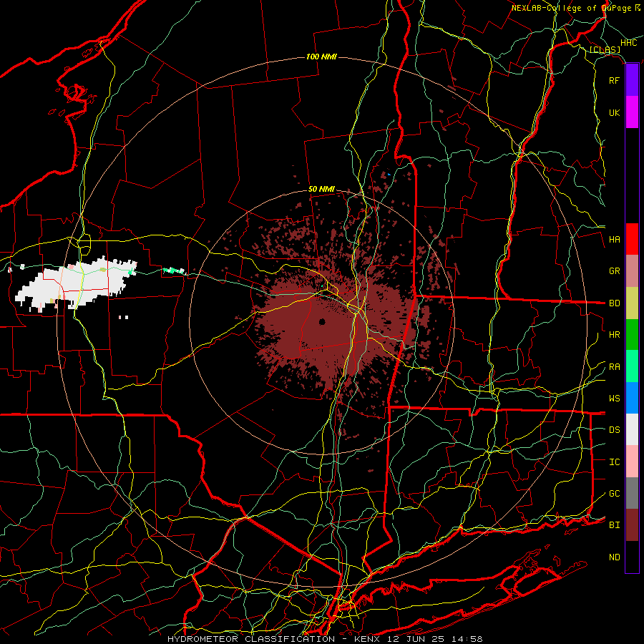Click the 50 NMI range ring label
The height and width of the screenshot is (644, 644).
321,190
